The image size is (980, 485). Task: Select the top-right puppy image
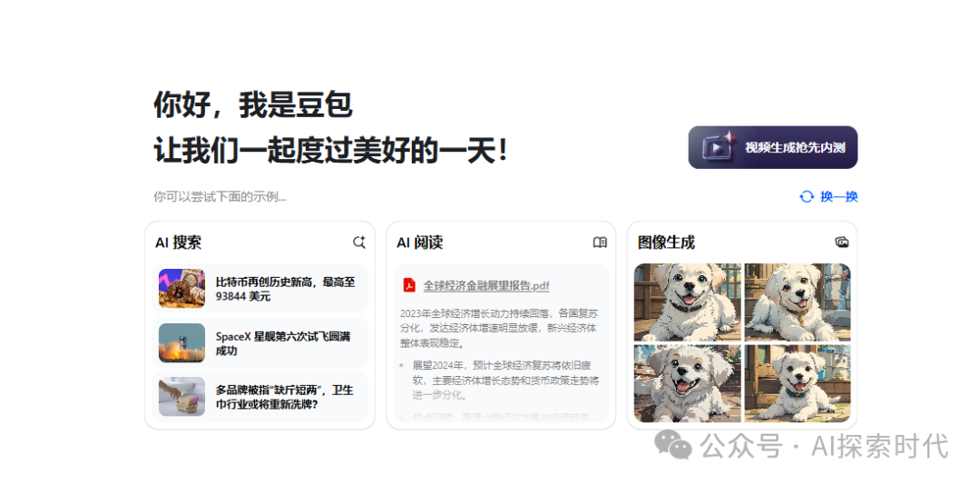[798, 302]
